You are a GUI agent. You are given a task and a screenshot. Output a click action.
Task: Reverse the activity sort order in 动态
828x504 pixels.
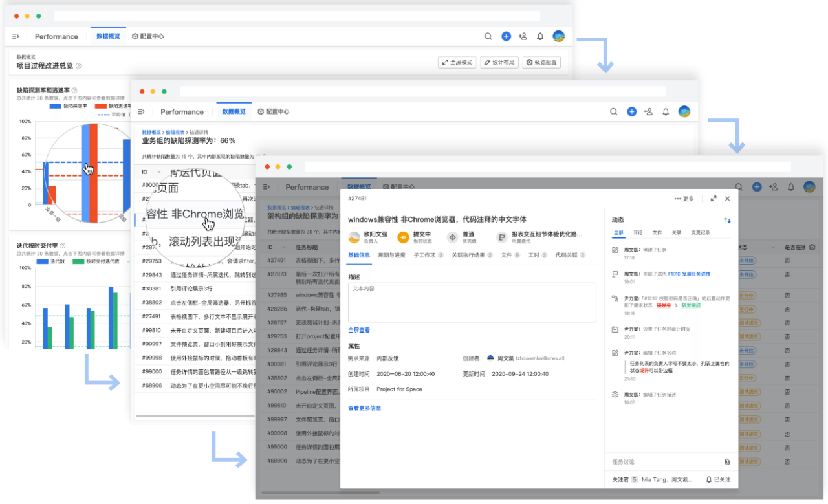click(727, 221)
